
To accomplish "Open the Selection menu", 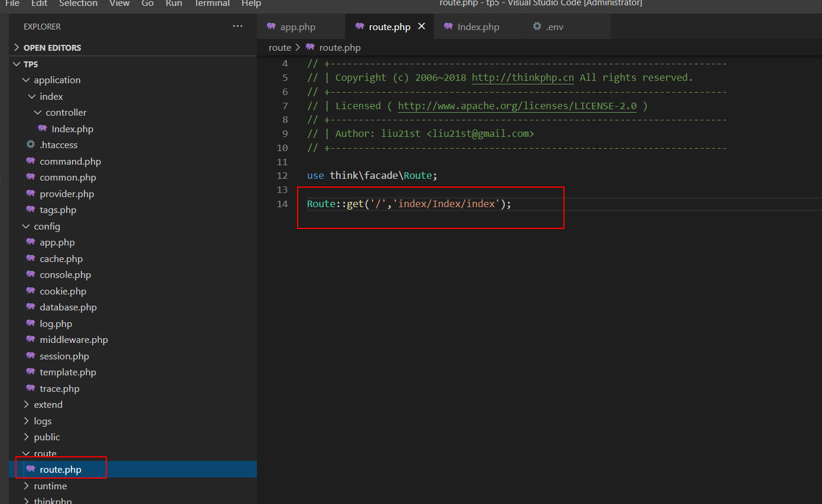I will (79, 4).
